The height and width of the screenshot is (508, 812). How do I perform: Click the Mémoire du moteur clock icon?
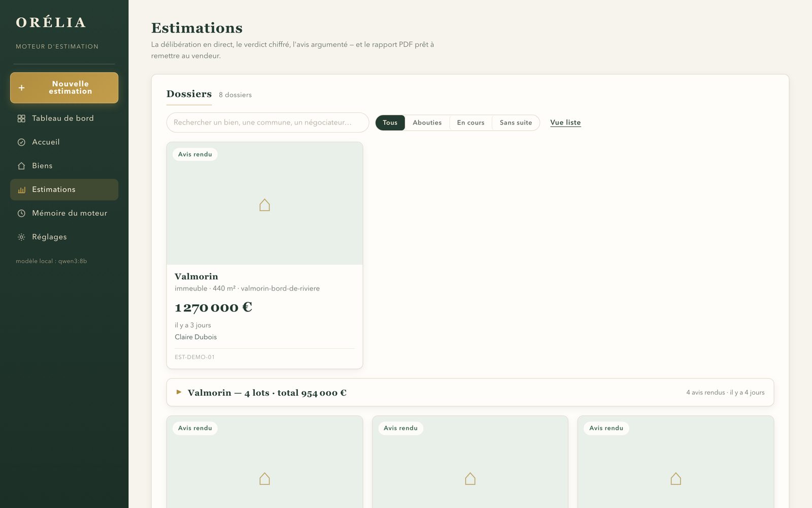(21, 213)
